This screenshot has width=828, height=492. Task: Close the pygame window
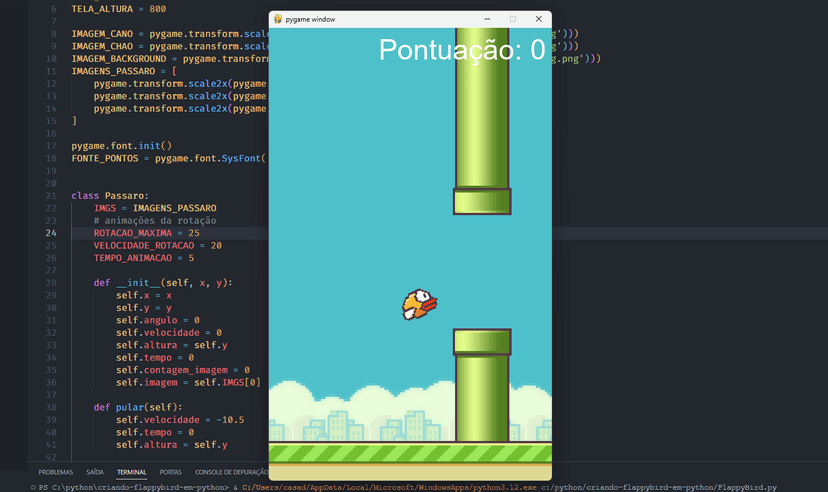pyautogui.click(x=538, y=19)
